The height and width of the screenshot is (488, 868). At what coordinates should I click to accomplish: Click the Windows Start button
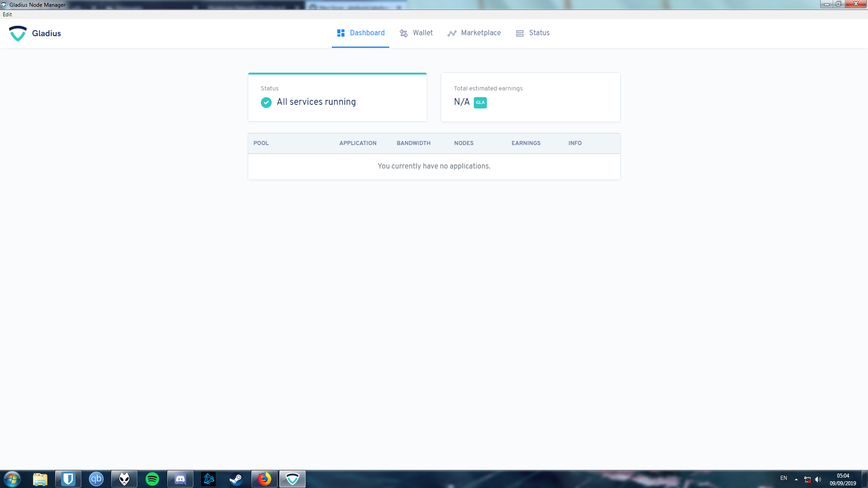[x=12, y=479]
